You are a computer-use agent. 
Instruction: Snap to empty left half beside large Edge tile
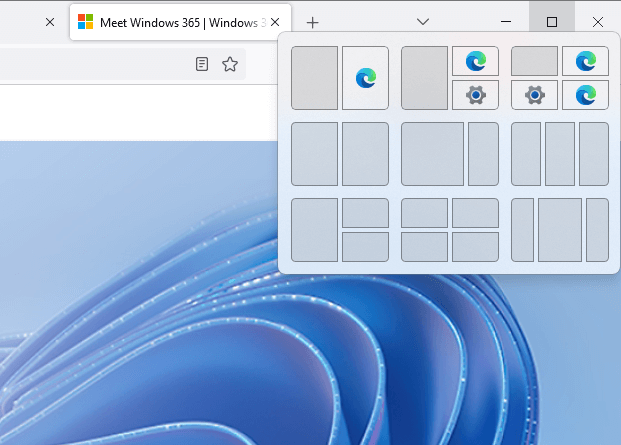(x=314, y=78)
